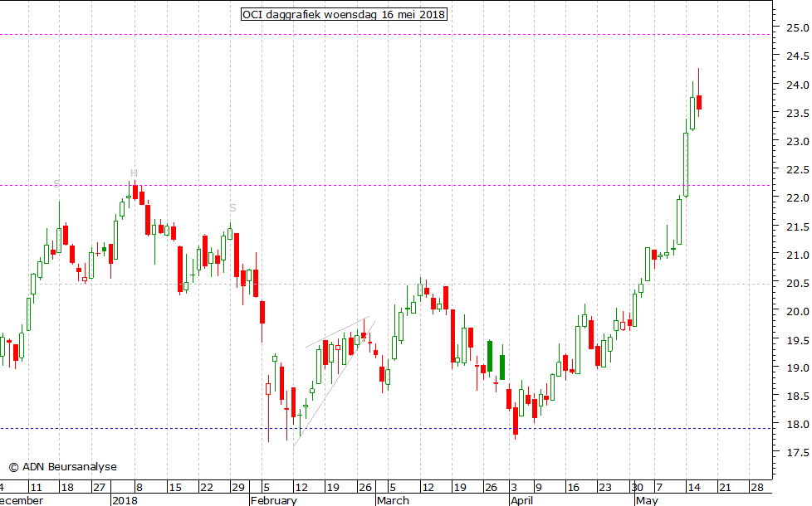Click the 'May' month label
812x506 pixels.
pos(647,500)
